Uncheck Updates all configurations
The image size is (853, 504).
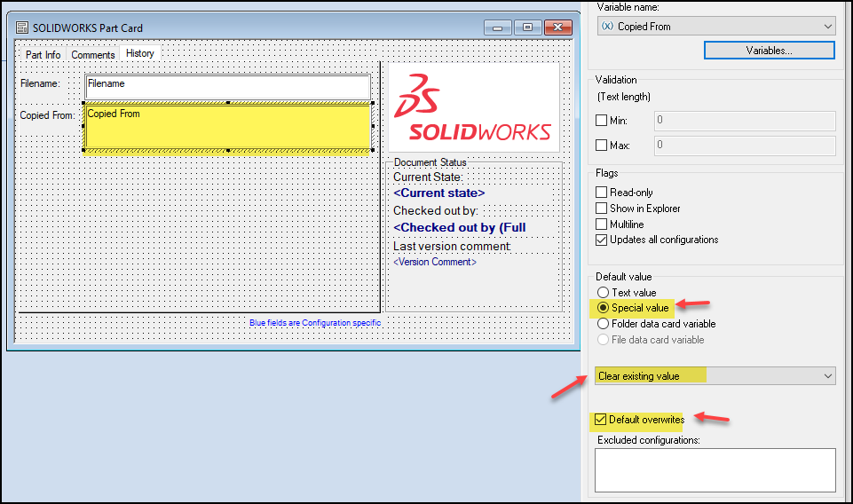tap(602, 240)
